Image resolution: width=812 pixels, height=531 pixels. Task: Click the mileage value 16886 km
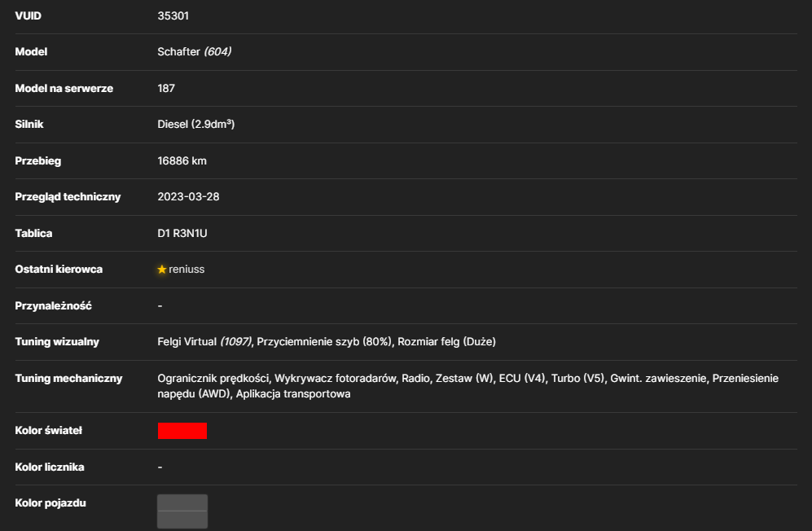tap(182, 161)
